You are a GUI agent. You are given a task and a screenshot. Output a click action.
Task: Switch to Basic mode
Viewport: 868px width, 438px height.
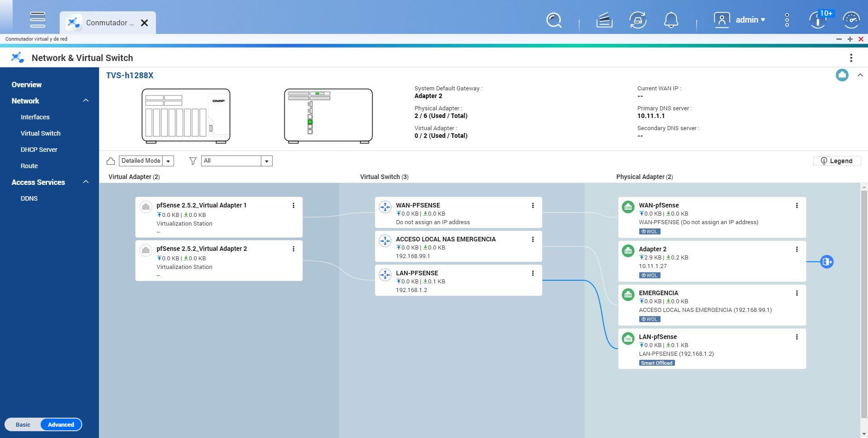pyautogui.click(x=23, y=424)
